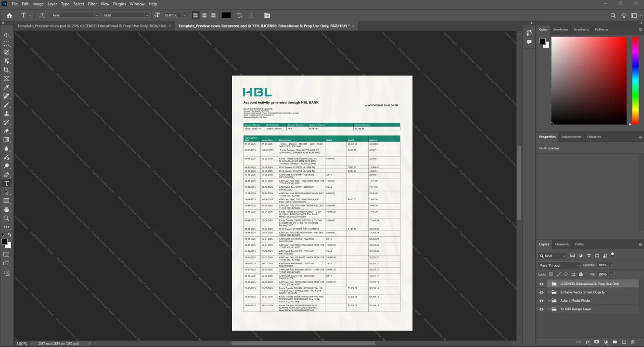This screenshot has height=347, width=644.
Task: Hide the LICENSE: Educational & Prop Use Only group
Action: (541, 284)
